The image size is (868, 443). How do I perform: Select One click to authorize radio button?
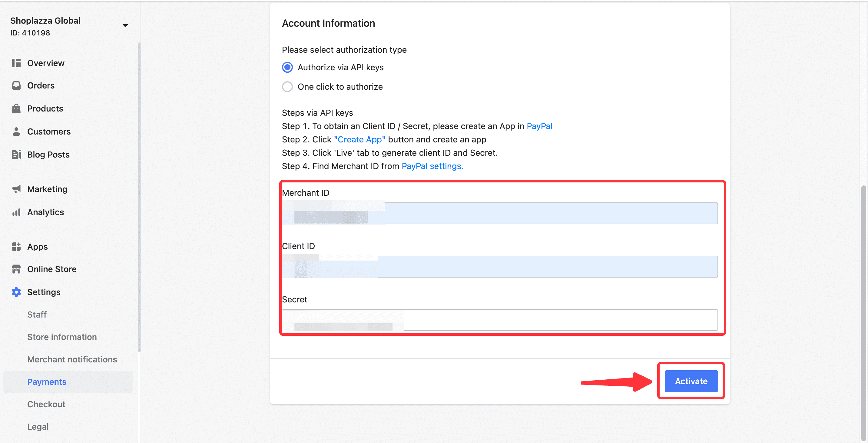tap(287, 86)
